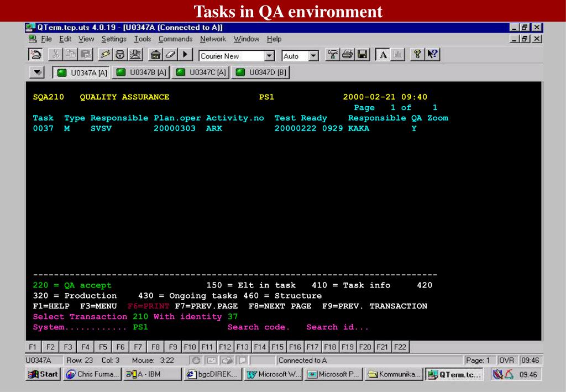This screenshot has width=566, height=392.
Task: Click the context help arrow icon
Action: tap(432, 56)
